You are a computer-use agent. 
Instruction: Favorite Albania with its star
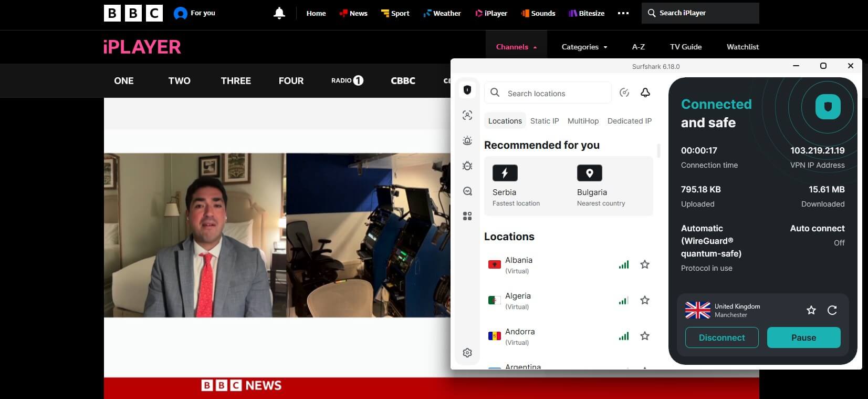(645, 264)
